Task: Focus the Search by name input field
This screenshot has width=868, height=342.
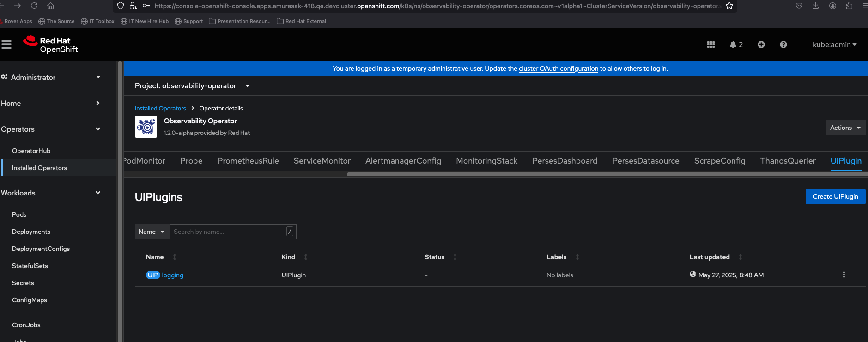Action: point(233,232)
